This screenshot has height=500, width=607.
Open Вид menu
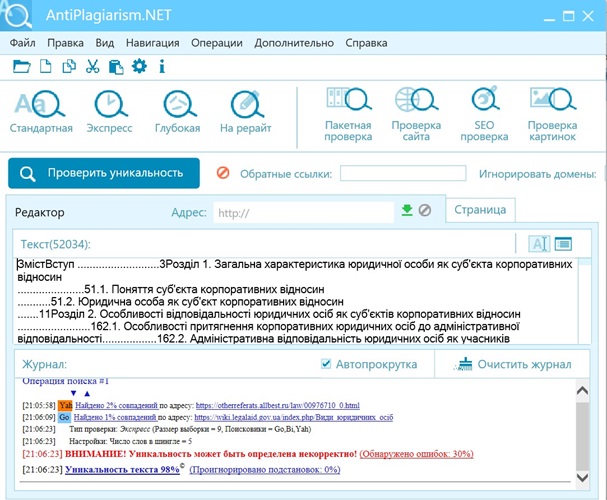click(x=105, y=43)
